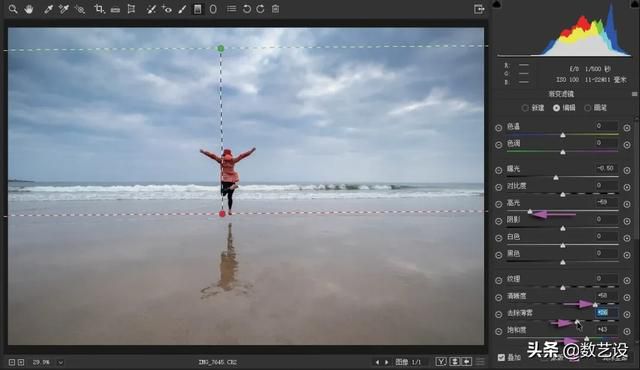This screenshot has width=640, height=370.
Task: Click the trash delete icon
Action: (276, 9)
